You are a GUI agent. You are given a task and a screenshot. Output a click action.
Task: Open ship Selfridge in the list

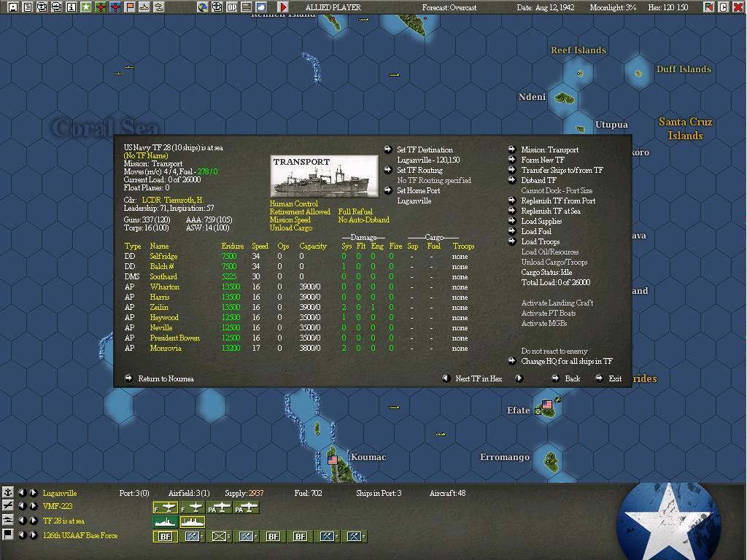[x=163, y=257]
